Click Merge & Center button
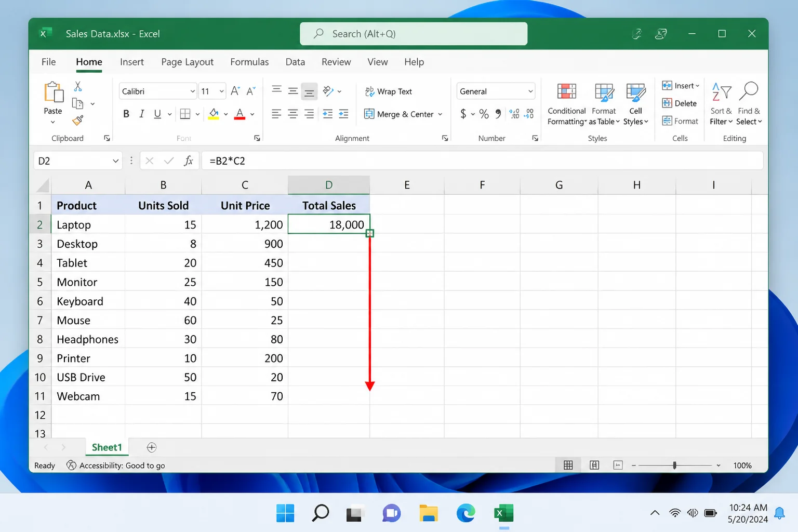798x532 pixels. point(398,114)
